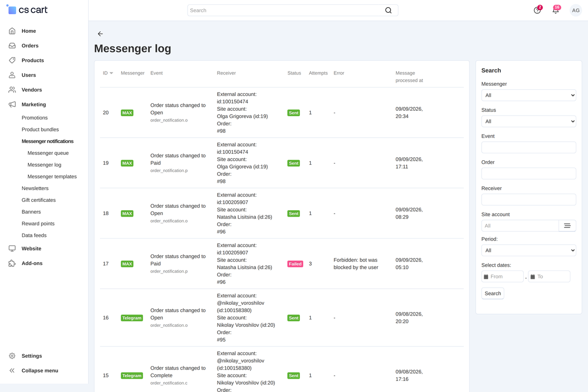
Task: Click the Failed status badge in row 17
Action: [x=295, y=264]
